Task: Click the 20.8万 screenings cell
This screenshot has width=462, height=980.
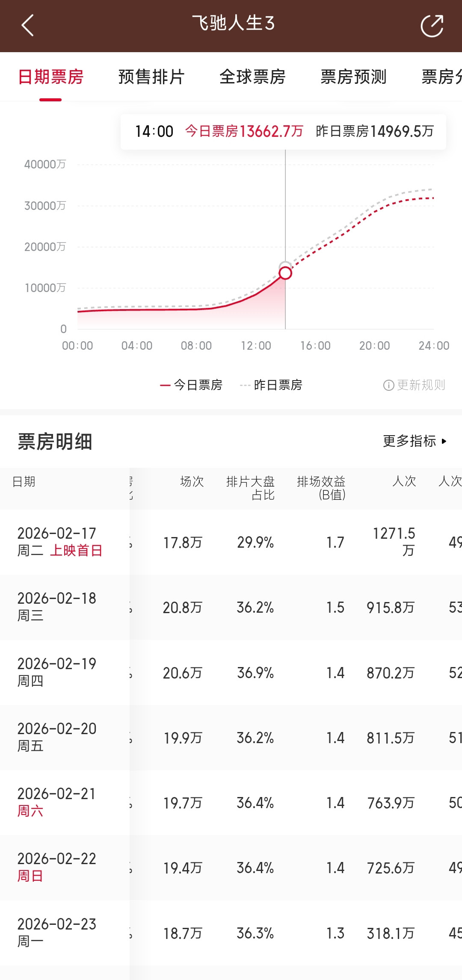Action: pos(183,608)
